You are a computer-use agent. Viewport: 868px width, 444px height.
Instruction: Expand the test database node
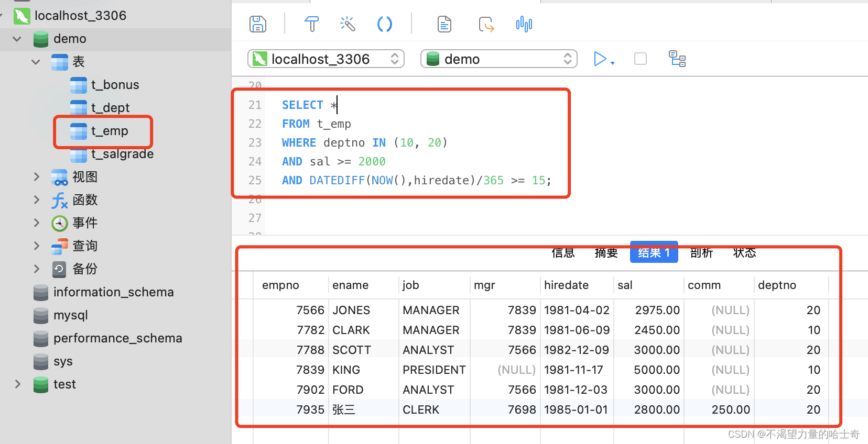[x=17, y=384]
